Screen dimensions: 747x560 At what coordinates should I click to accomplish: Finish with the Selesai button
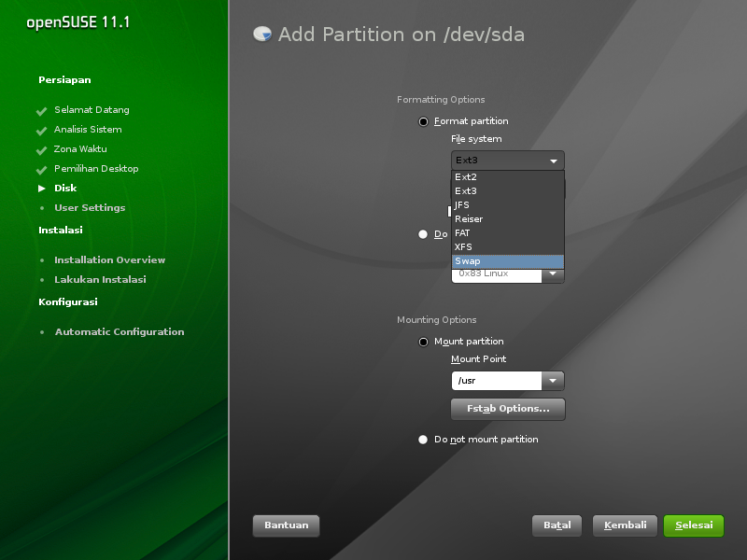click(694, 525)
